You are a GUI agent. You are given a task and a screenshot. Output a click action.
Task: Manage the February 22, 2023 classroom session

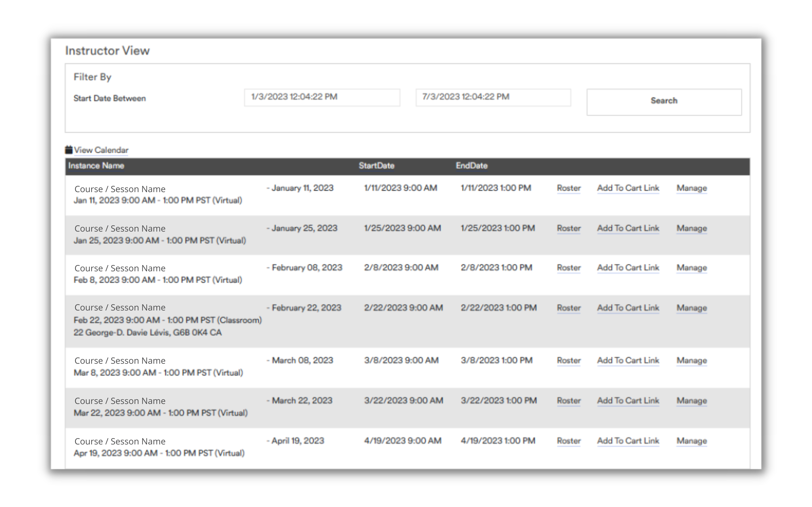coord(691,308)
